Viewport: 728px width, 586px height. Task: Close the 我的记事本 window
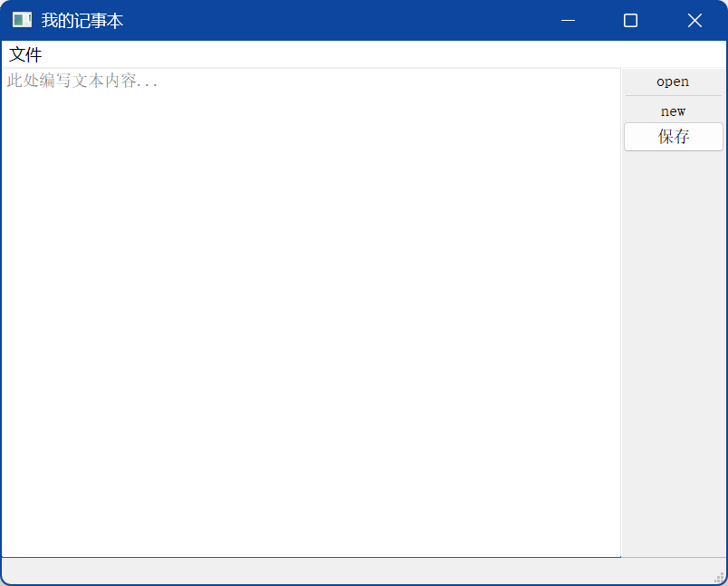coord(694,21)
